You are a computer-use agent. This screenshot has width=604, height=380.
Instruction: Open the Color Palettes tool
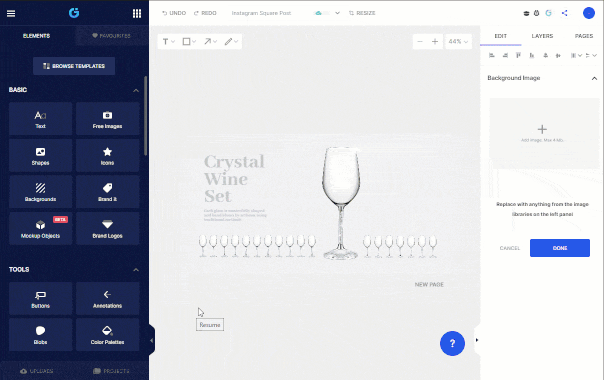(x=107, y=335)
